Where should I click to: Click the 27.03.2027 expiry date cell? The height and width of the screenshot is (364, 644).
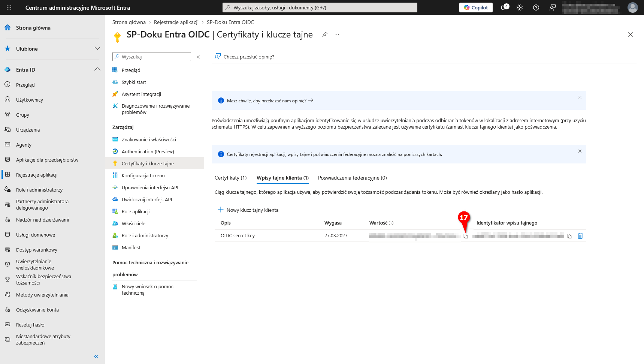pos(336,236)
